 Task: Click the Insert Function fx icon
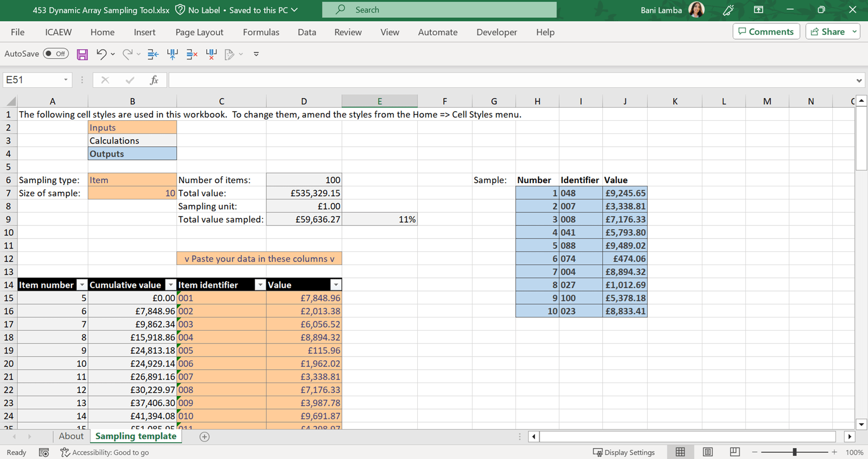(154, 80)
